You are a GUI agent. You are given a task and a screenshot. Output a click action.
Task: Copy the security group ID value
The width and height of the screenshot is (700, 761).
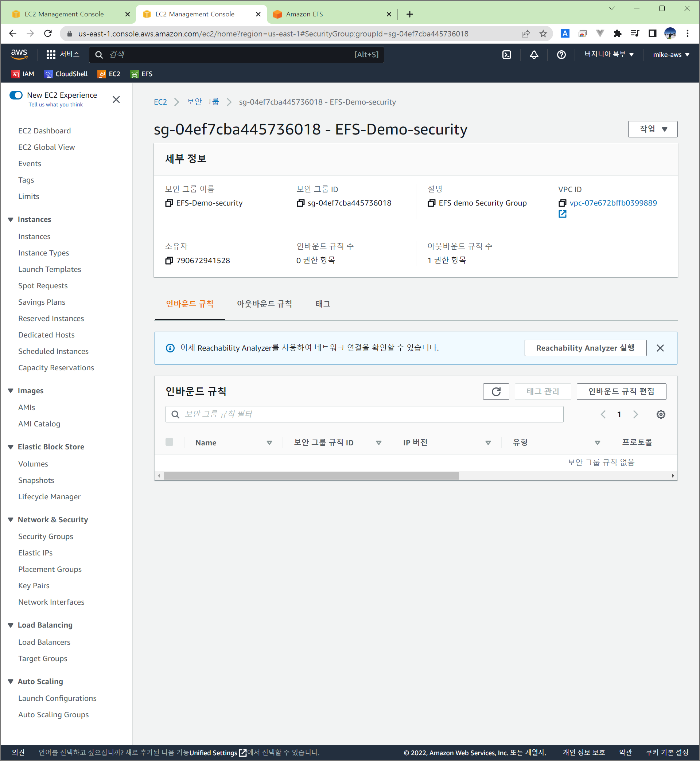[x=300, y=203]
